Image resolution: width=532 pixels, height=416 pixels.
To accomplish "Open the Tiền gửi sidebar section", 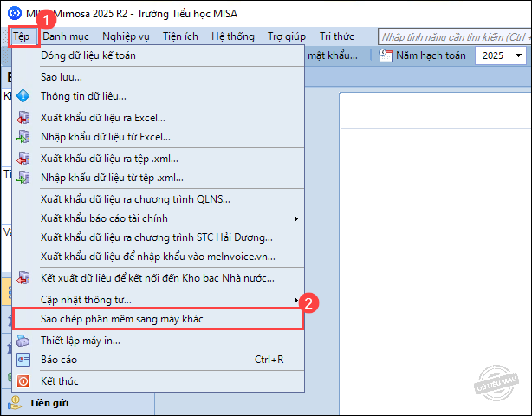I will (78, 403).
